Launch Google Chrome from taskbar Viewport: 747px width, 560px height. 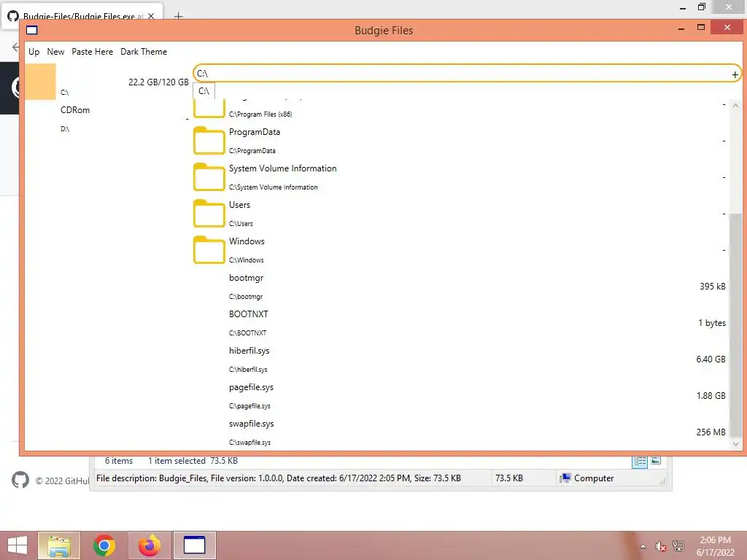(x=104, y=545)
